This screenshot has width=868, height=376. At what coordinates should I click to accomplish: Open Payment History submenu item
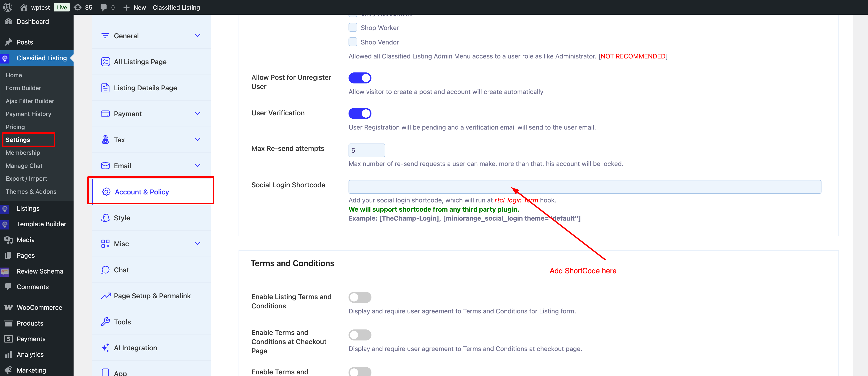(x=28, y=114)
